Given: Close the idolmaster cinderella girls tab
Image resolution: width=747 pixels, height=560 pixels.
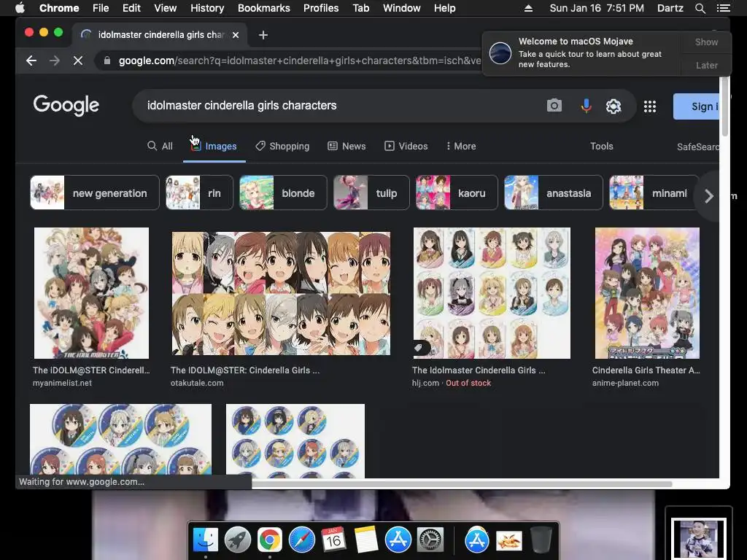Looking at the screenshot, I should point(236,35).
